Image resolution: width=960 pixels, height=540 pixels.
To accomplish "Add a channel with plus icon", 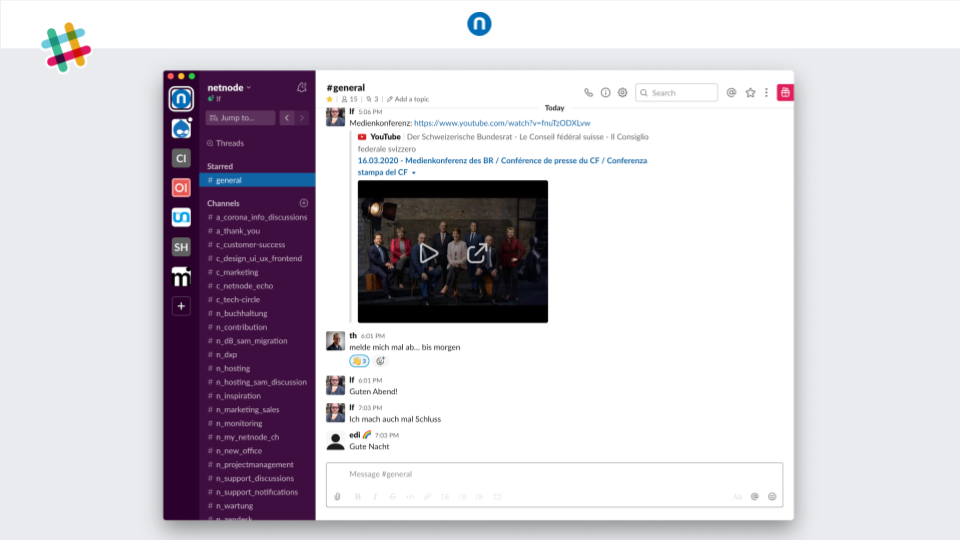I will coord(304,203).
